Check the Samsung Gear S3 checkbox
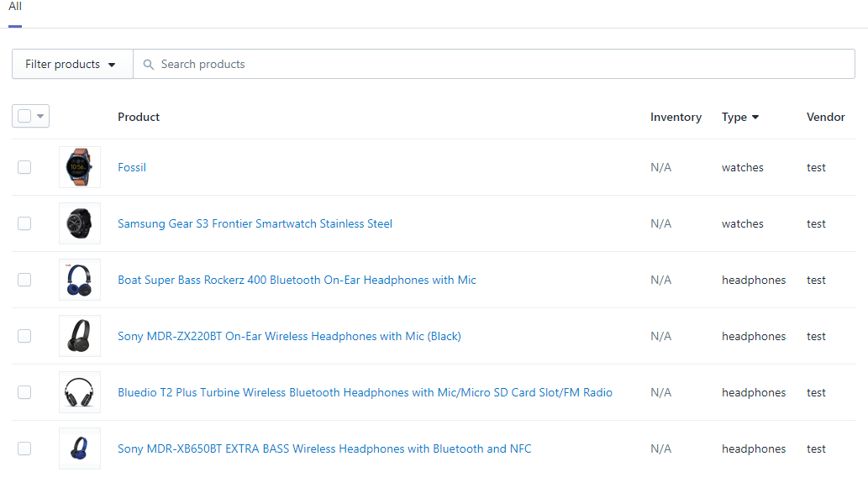 tap(24, 223)
